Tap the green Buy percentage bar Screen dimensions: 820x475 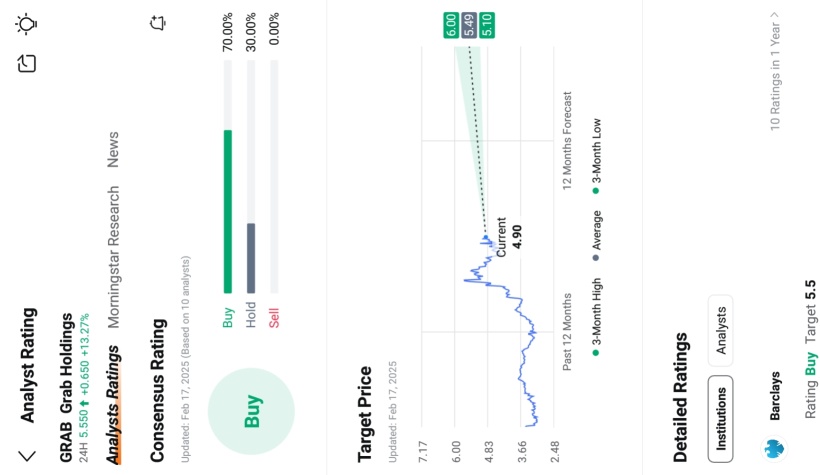227,210
